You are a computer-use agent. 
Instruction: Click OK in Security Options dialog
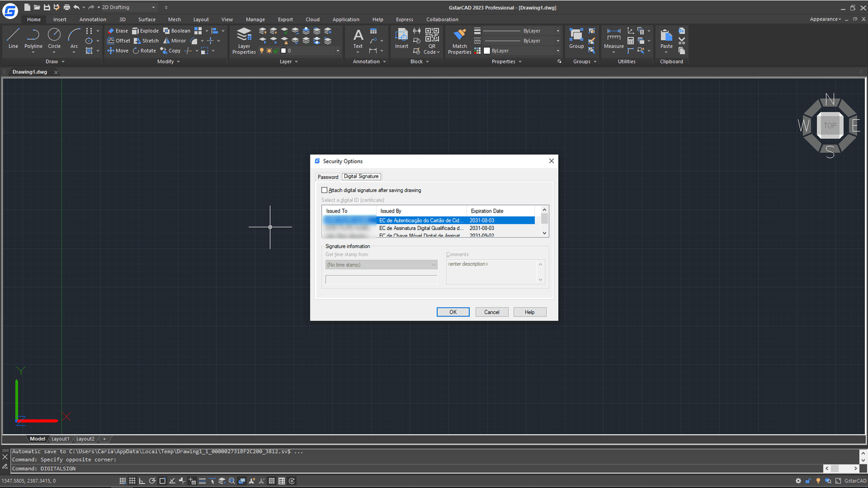452,312
